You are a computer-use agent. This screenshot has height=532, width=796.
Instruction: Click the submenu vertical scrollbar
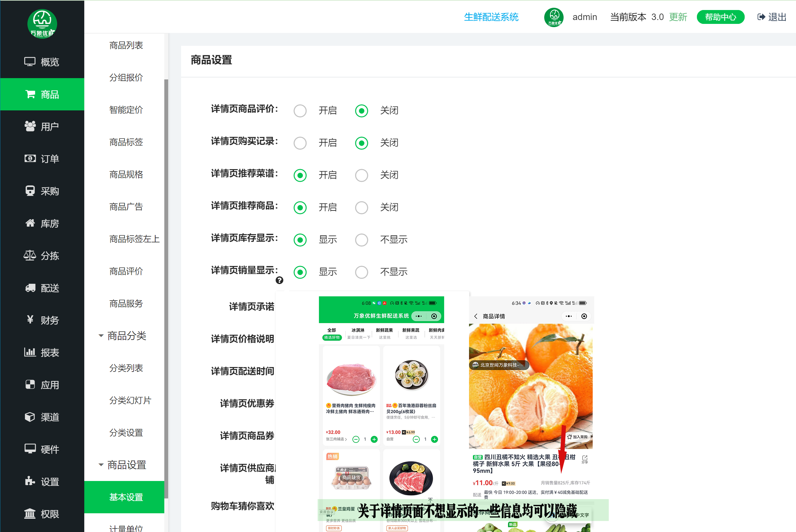coord(166,288)
